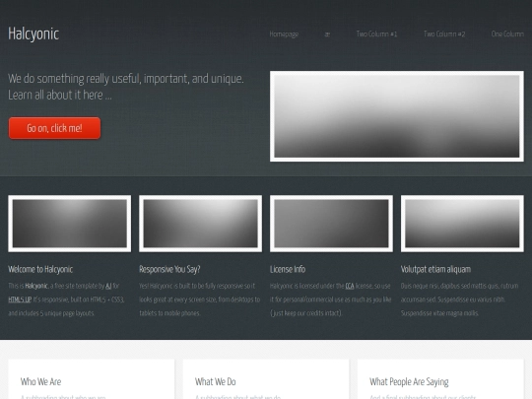Click the 'Learn all about it here ...' line
The image size is (532, 399).
(x=60, y=95)
